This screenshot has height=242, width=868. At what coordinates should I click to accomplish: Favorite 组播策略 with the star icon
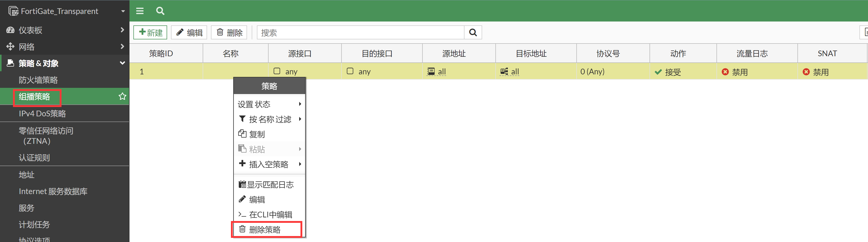(122, 97)
